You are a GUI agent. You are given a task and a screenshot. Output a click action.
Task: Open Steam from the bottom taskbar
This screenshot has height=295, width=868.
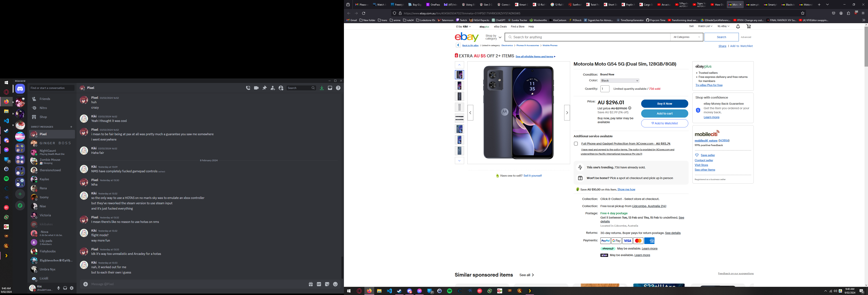coord(399,291)
